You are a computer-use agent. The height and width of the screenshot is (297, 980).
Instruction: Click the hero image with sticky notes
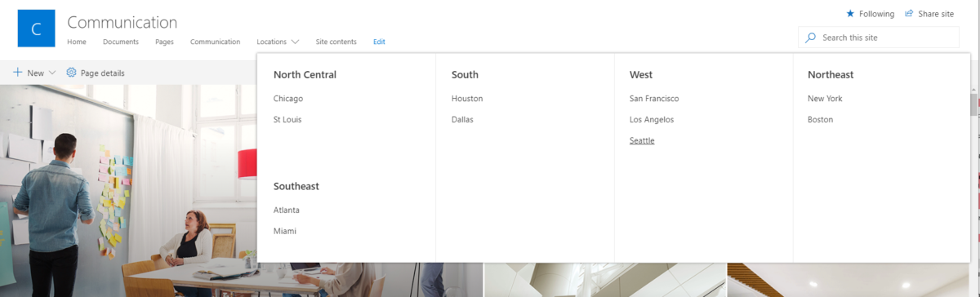click(x=128, y=190)
